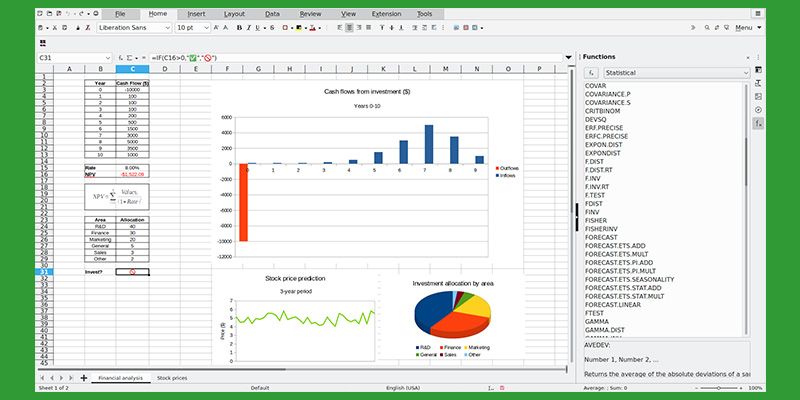
Task: Open the Styles deck in the sidebar
Action: click(x=758, y=83)
